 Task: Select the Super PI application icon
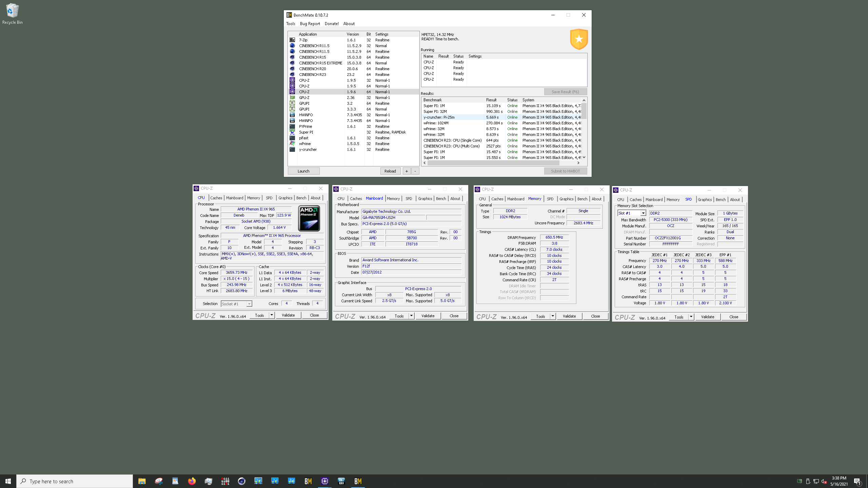coord(292,132)
